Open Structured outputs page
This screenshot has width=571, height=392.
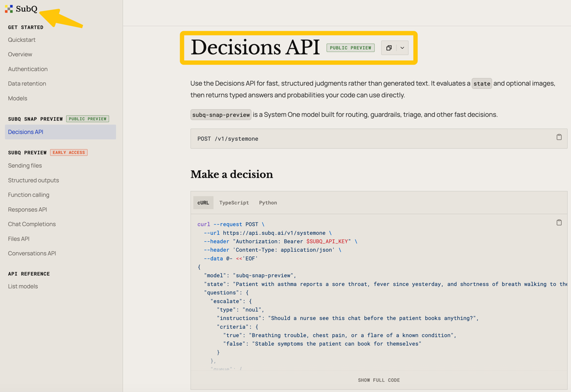pyautogui.click(x=34, y=180)
